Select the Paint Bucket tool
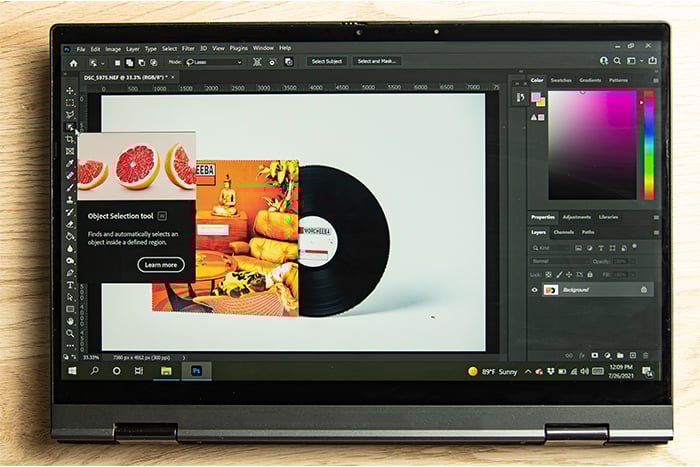700x467 pixels. coord(70,236)
